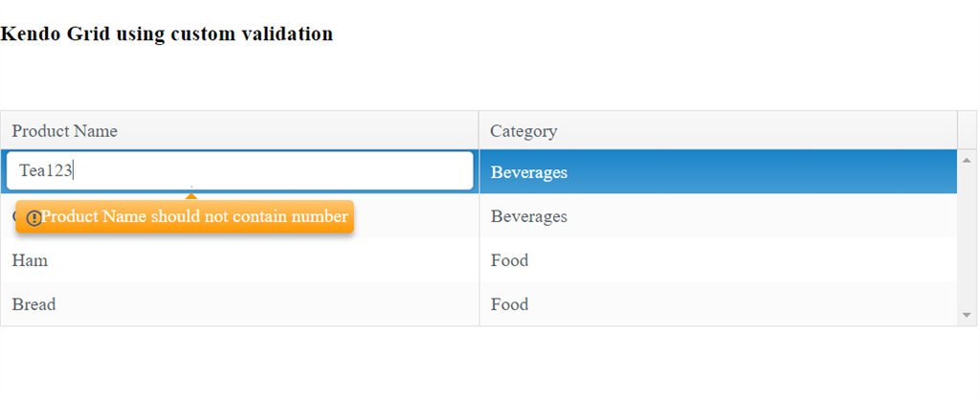Click the warning icon in validation tooltip

[x=33, y=218]
